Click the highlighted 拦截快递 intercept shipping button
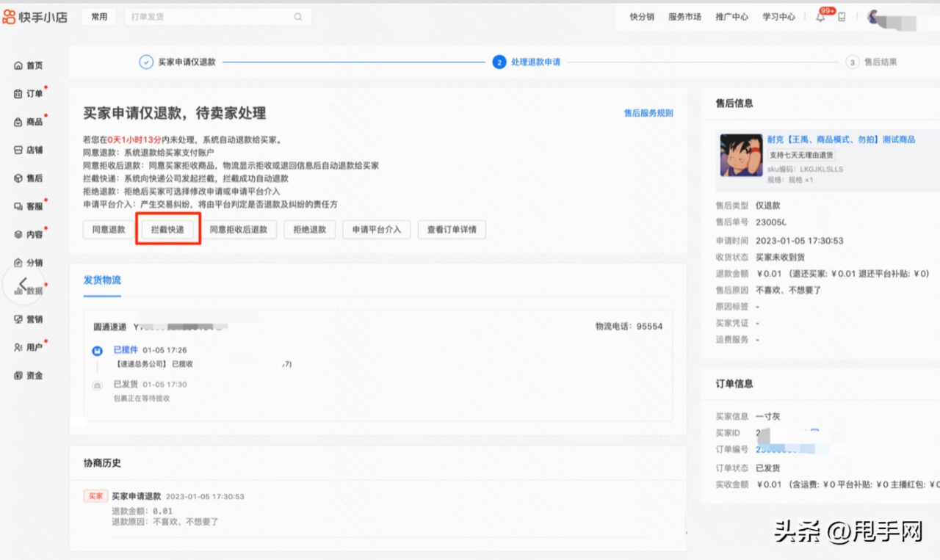Viewport: 940px width, 560px height. point(167,229)
